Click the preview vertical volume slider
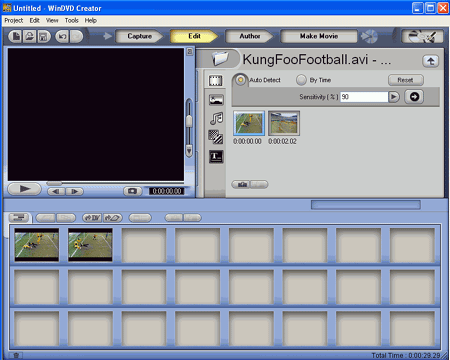The height and width of the screenshot is (360, 450). [x=189, y=121]
